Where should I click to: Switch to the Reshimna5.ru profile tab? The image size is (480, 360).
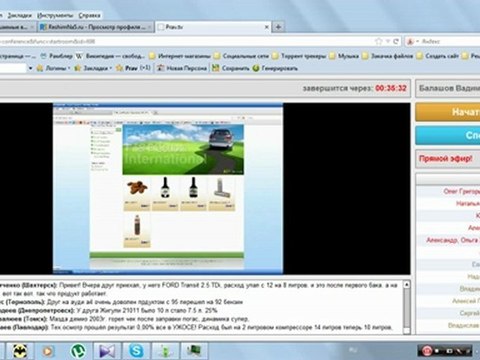pyautogui.click(x=96, y=27)
